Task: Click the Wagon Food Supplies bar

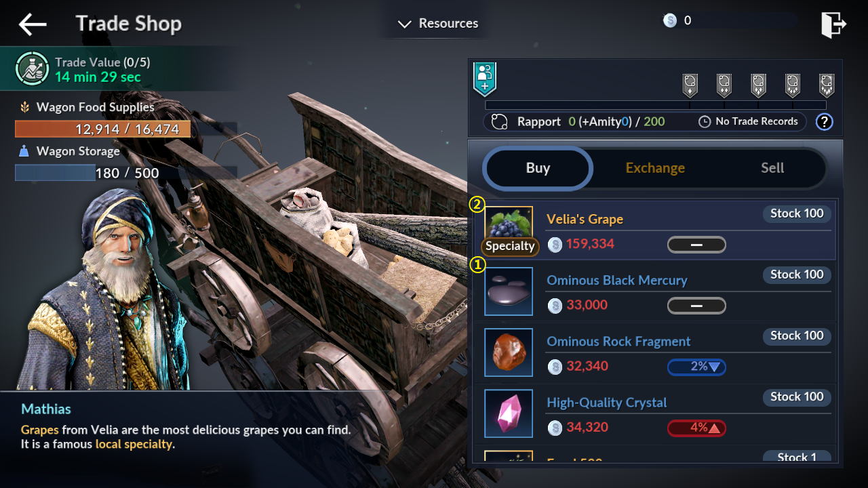Action: pos(103,129)
